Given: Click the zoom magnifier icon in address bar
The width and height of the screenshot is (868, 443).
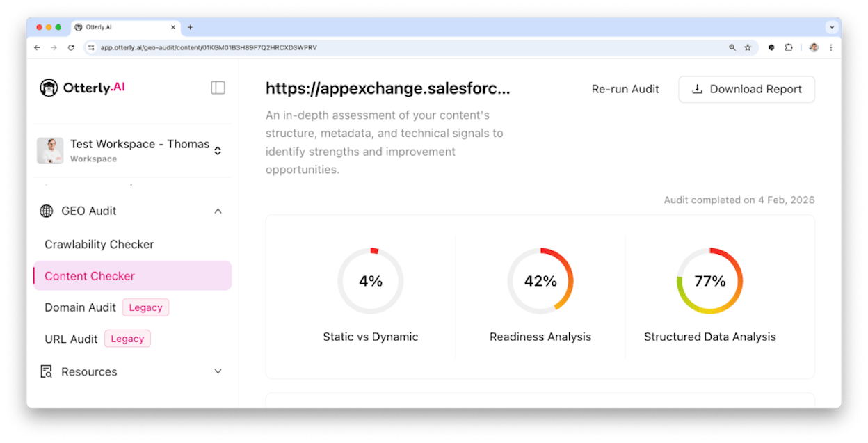Looking at the screenshot, I should coord(732,47).
